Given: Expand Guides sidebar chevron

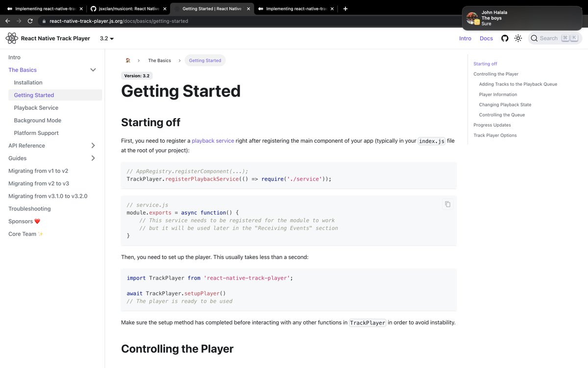Looking at the screenshot, I should pos(93,158).
